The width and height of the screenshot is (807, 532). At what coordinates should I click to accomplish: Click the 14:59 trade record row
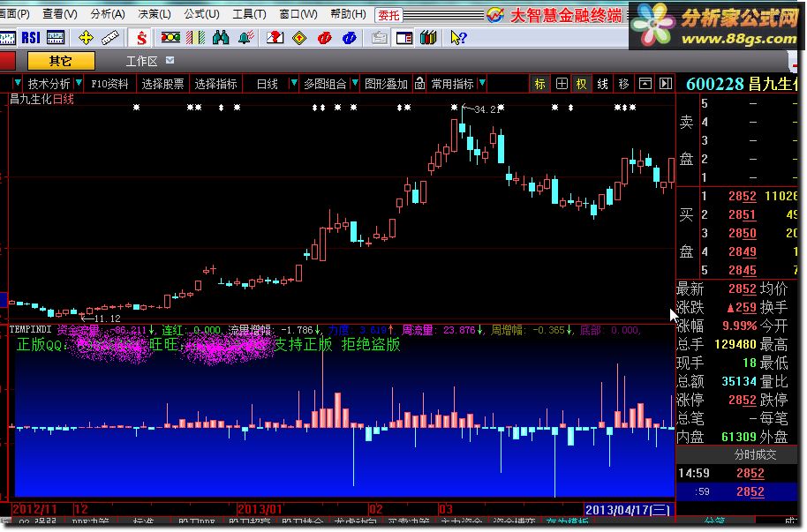pos(737,473)
